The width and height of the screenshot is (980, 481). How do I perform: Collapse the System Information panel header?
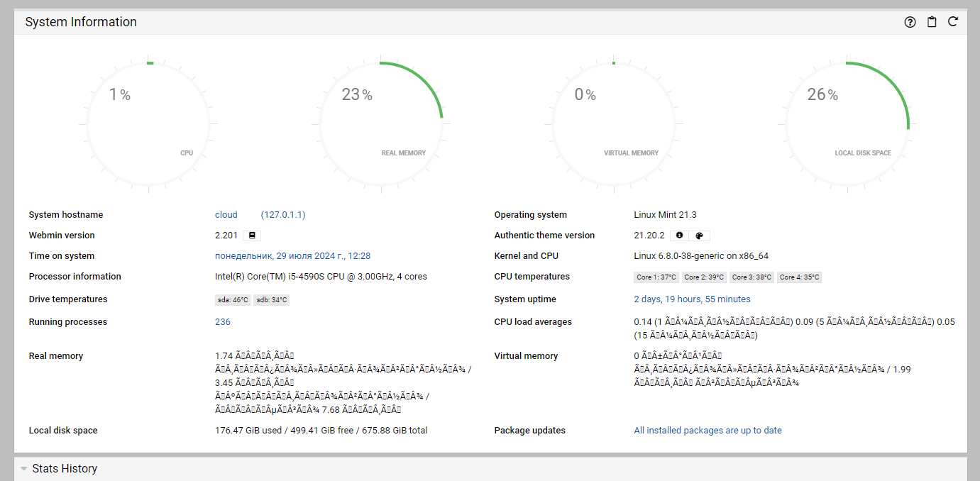tap(80, 22)
